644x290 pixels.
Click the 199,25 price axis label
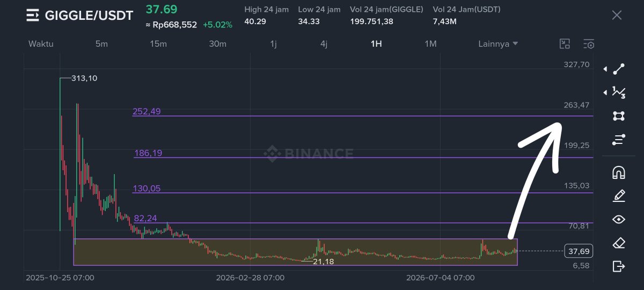coord(576,145)
